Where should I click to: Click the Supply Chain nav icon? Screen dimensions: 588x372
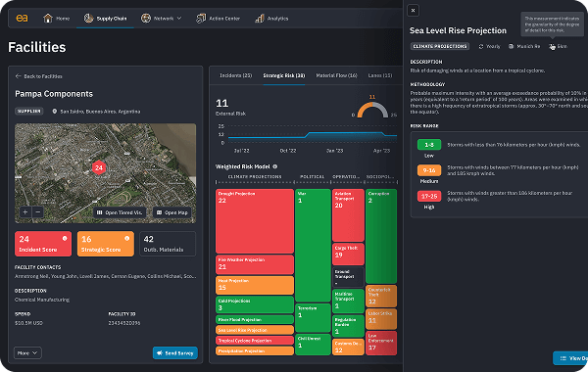88,18
